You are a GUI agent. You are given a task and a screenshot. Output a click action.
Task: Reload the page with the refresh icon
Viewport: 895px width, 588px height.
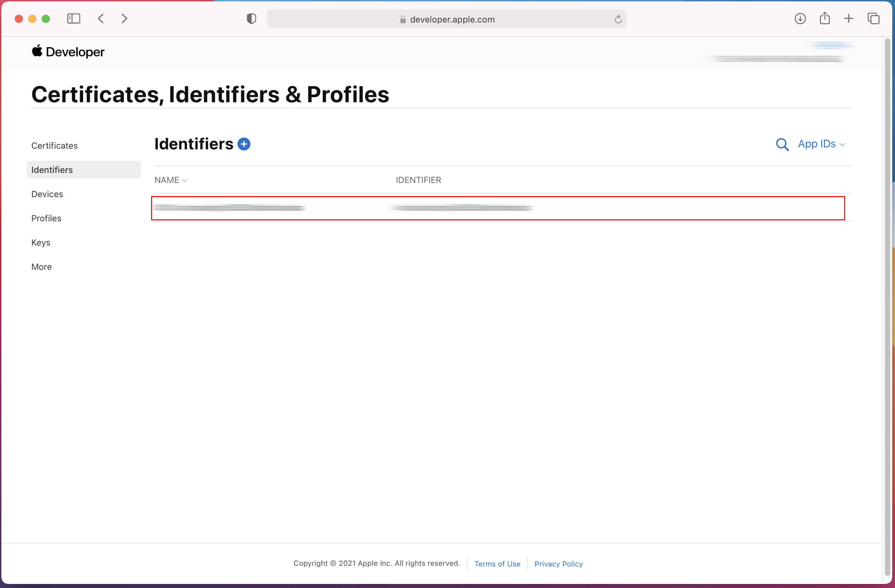click(618, 19)
